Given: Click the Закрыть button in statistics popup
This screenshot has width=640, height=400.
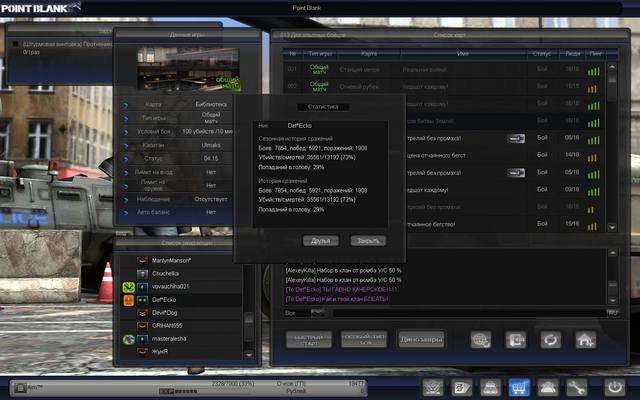Looking at the screenshot, I should [368, 241].
